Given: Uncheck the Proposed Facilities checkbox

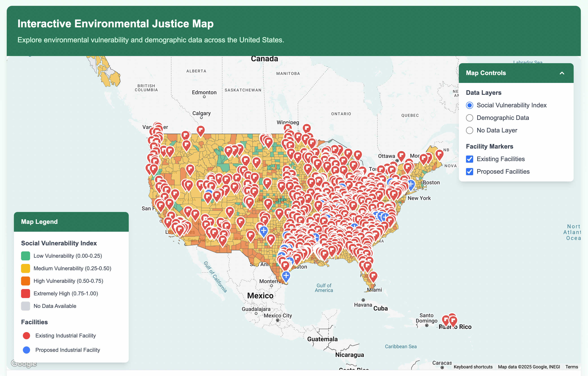Looking at the screenshot, I should (x=469, y=172).
